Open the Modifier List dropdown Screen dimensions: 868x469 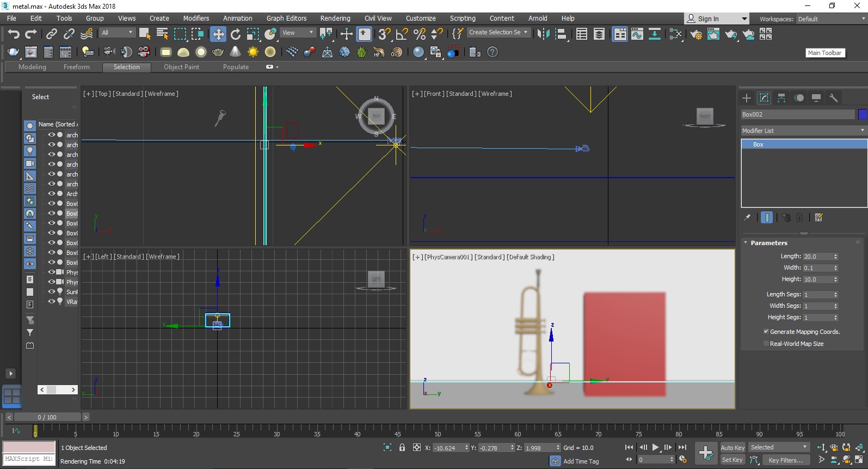pyautogui.click(x=803, y=131)
